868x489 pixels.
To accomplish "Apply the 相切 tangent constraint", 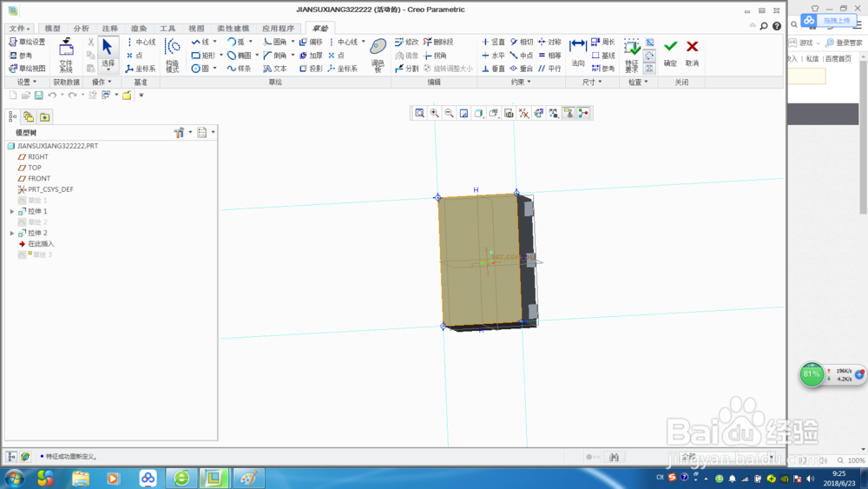I will [x=522, y=42].
